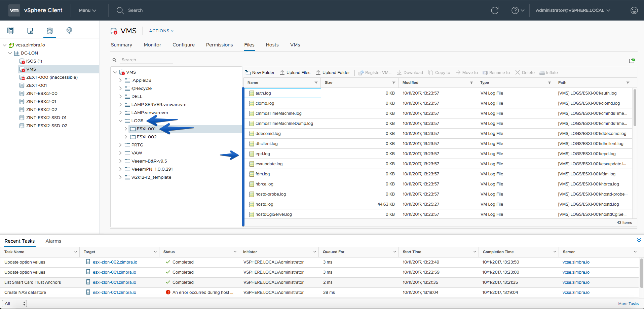Click the Path column filter icon
Viewport: 644px width, 309px height.
coord(628,83)
